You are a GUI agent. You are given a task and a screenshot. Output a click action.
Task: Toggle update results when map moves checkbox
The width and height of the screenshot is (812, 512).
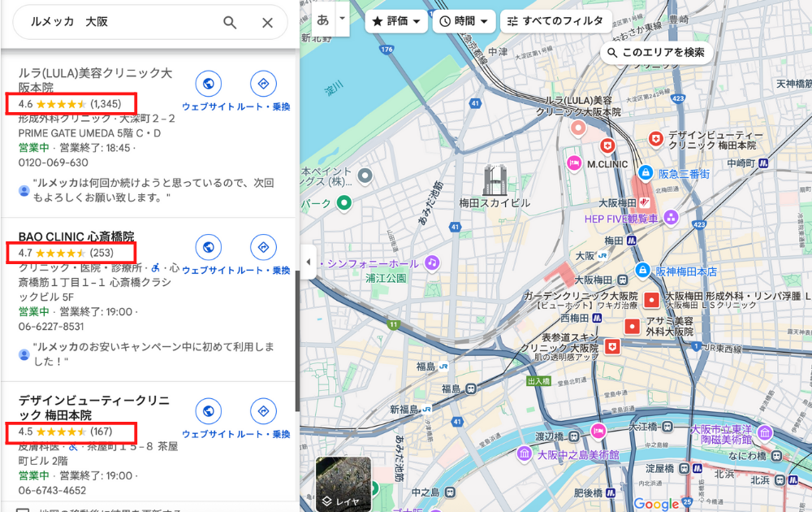pyautogui.click(x=23, y=510)
